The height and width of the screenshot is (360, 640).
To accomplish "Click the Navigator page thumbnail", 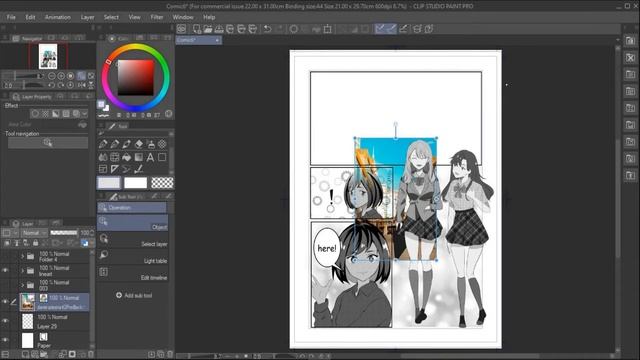I will click(x=48, y=56).
